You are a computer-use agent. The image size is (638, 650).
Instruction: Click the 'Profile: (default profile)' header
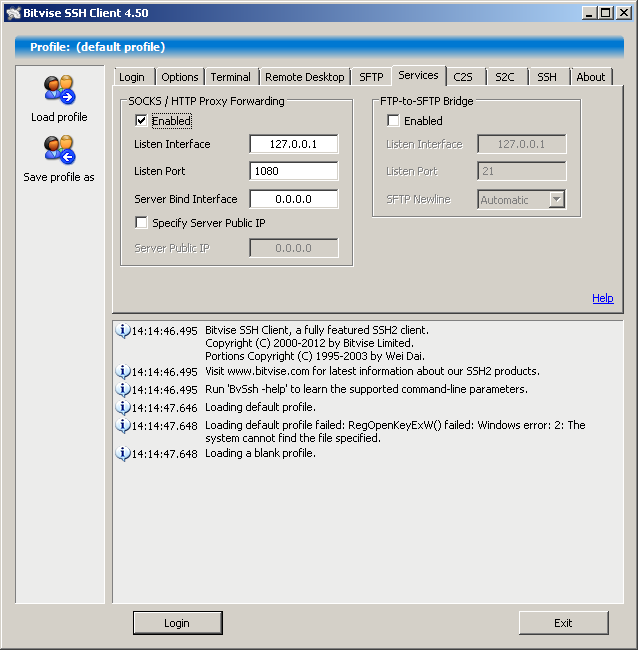click(x=97, y=47)
